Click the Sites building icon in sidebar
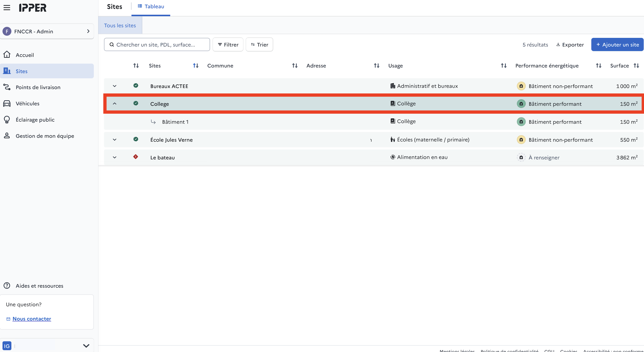Screen dimensions: 644x352 [7, 71]
